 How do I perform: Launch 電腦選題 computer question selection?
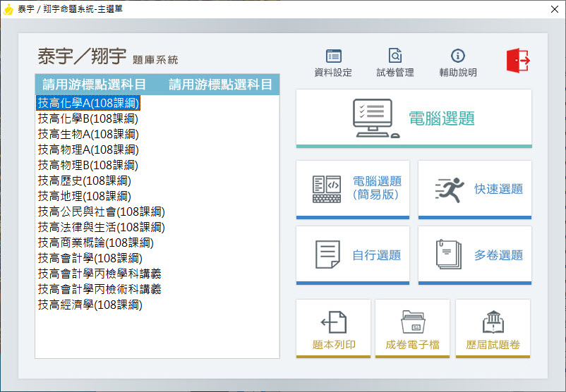(414, 118)
